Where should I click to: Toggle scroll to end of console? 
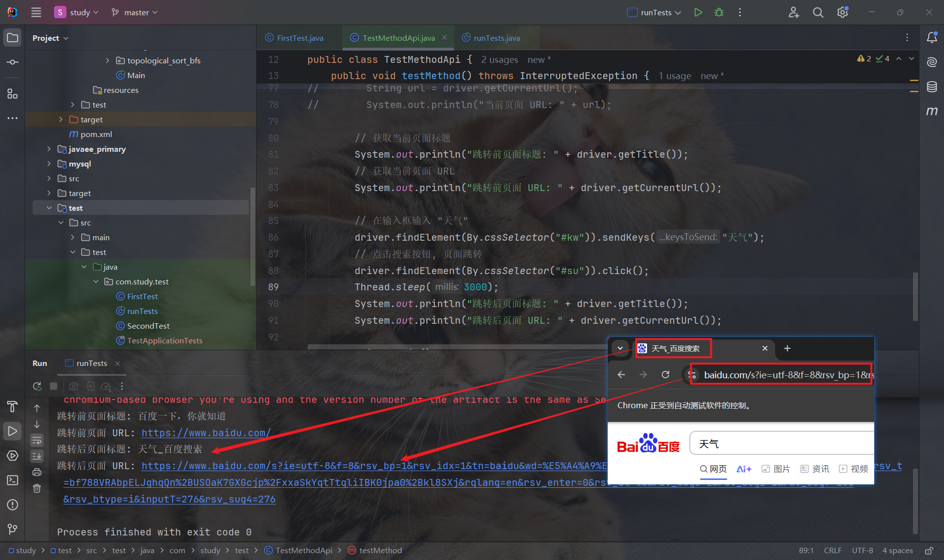(37, 456)
